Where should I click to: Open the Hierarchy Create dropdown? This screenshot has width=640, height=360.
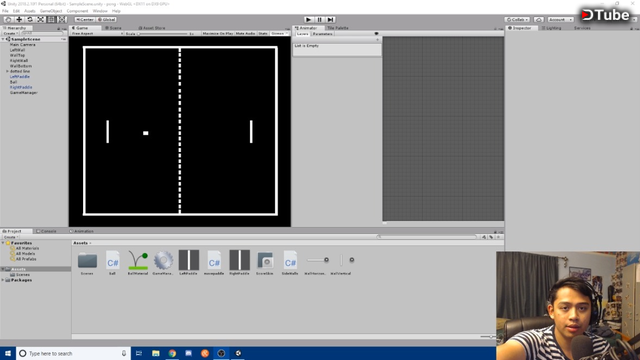click(x=10, y=33)
